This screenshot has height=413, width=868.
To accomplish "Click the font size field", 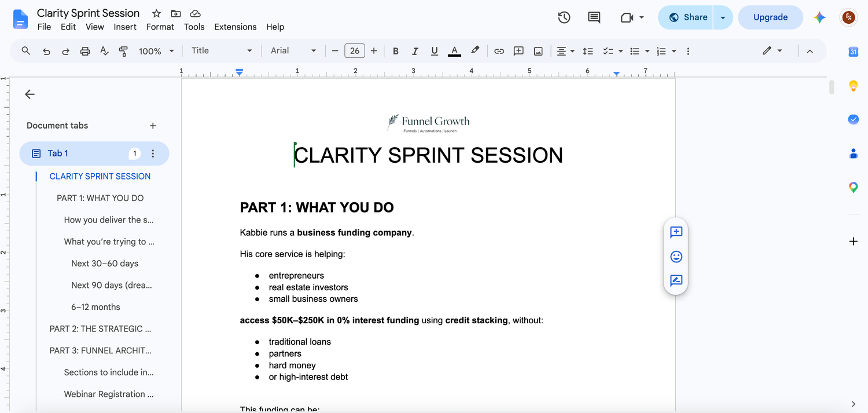I will [355, 51].
